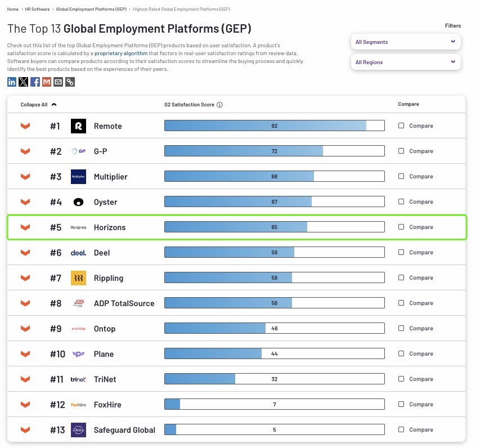This screenshot has width=480, height=448.
Task: Open the All Regions filter dropdown
Action: click(x=406, y=62)
